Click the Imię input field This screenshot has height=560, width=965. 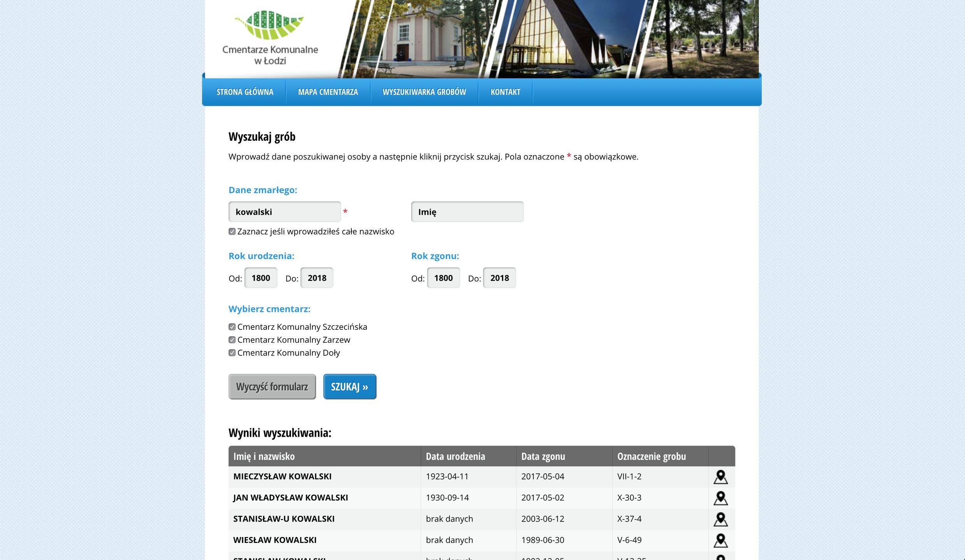[467, 212]
